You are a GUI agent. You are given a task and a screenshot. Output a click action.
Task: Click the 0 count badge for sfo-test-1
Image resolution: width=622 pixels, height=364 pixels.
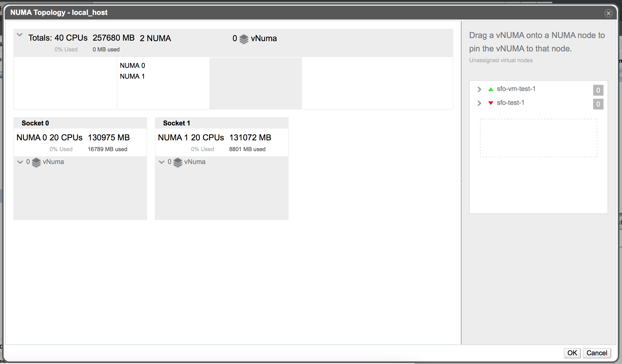coord(598,104)
